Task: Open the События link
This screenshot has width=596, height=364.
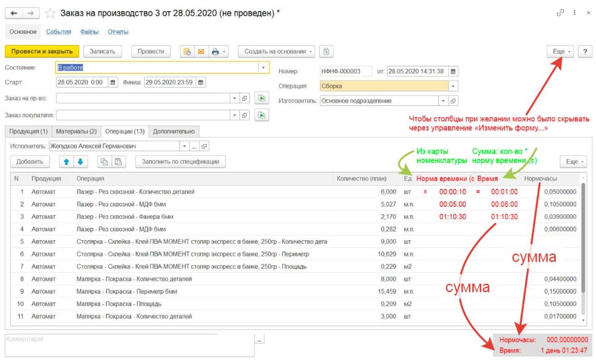Action: point(58,32)
